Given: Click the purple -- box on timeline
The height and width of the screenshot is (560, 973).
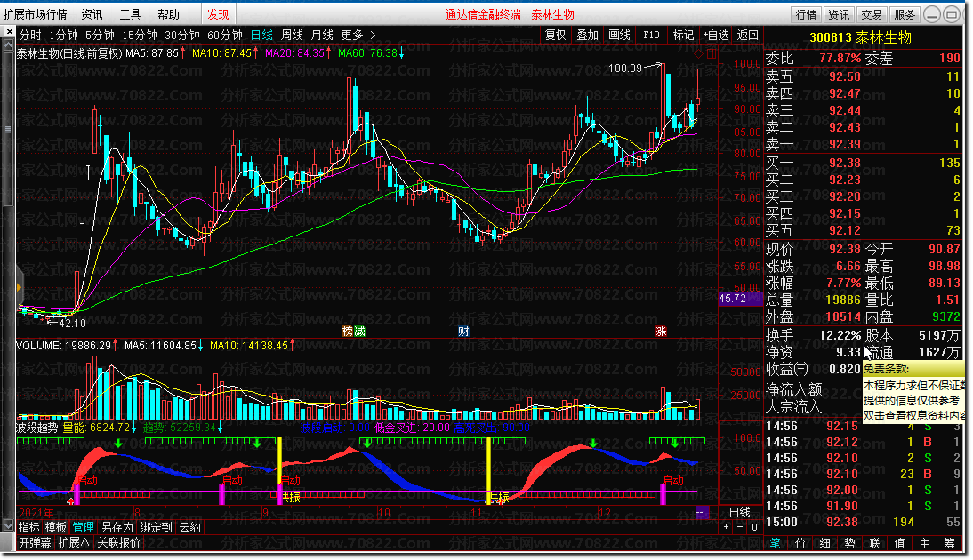Looking at the screenshot, I should tap(702, 512).
